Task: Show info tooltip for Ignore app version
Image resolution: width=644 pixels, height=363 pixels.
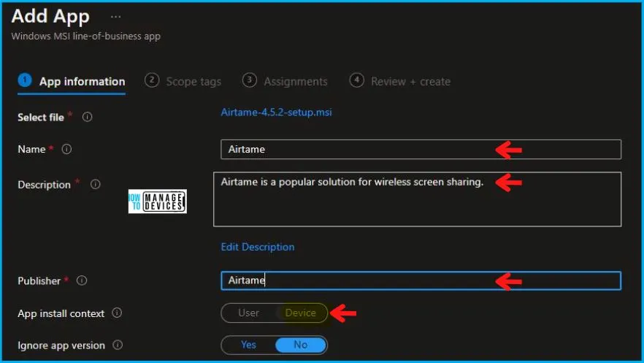Action: 118,345
